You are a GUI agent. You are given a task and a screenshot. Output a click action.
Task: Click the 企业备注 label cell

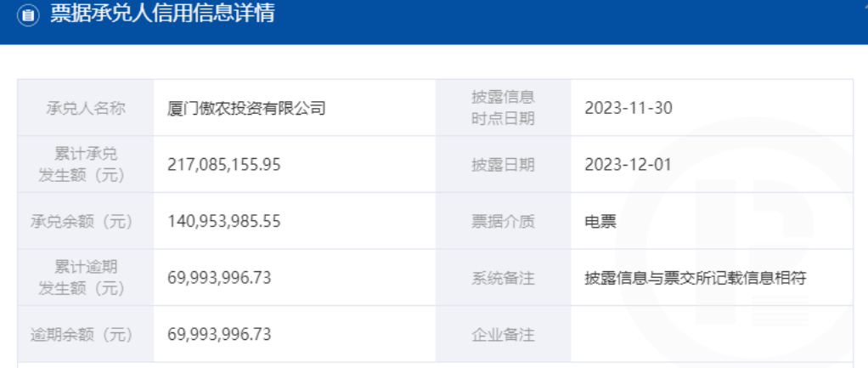coord(503,335)
